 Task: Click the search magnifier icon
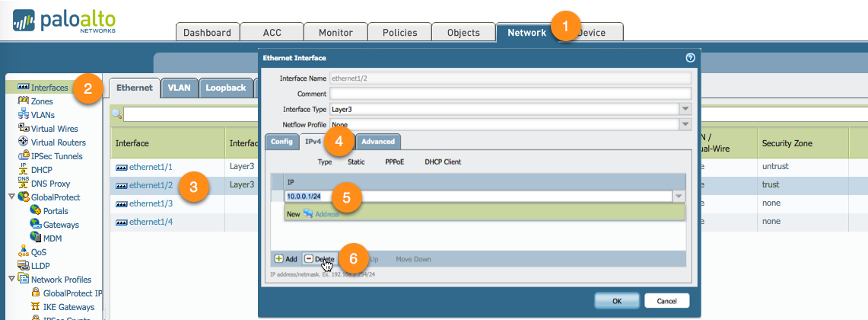[116, 114]
